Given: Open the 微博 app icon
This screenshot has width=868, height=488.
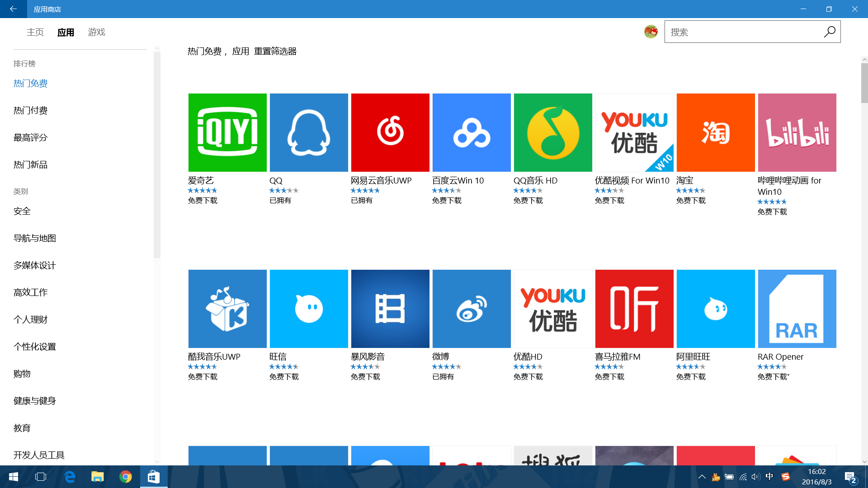Looking at the screenshot, I should pyautogui.click(x=472, y=309).
